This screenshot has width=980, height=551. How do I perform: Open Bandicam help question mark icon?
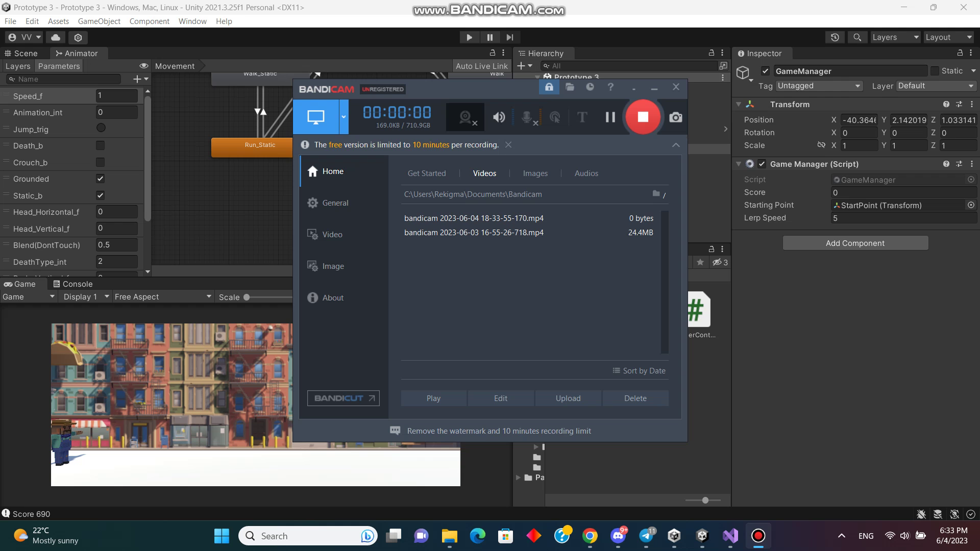(x=610, y=87)
